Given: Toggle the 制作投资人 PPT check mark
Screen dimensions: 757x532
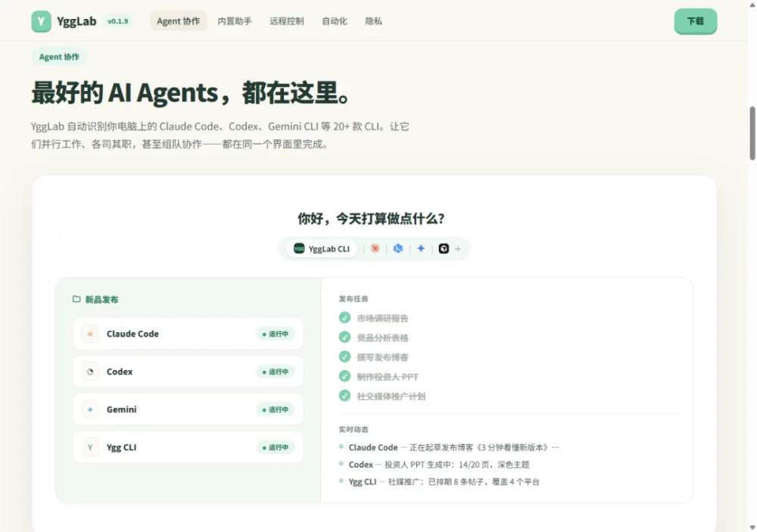Looking at the screenshot, I should [x=344, y=376].
